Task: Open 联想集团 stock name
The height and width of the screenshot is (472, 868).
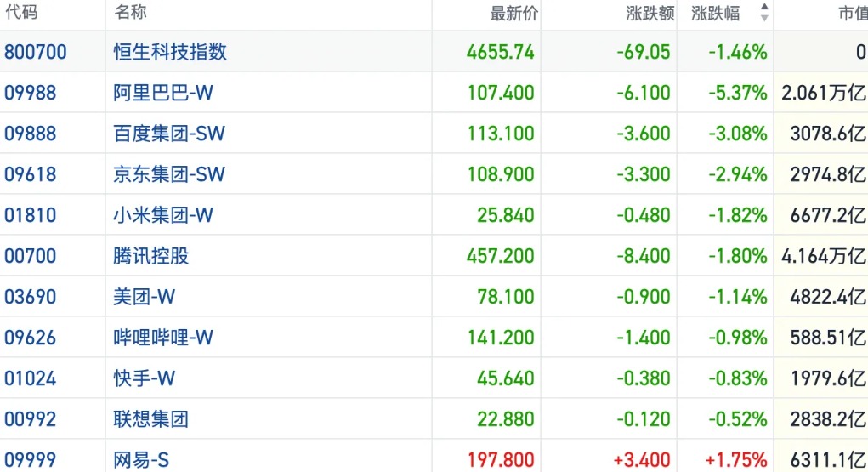Action: click(151, 419)
